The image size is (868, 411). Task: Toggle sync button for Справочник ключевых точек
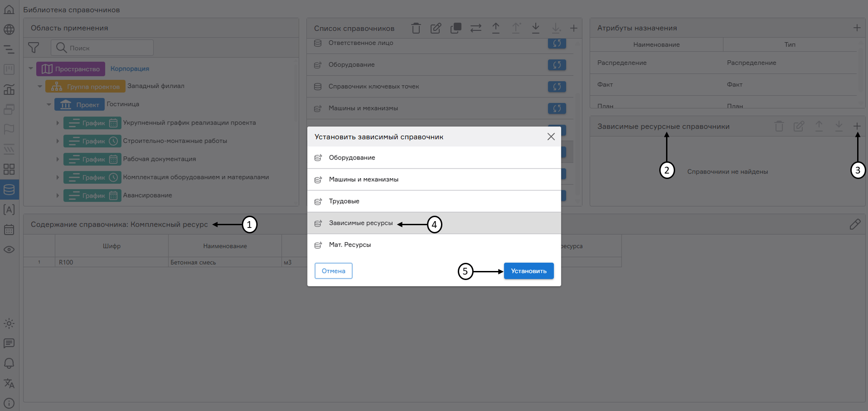pyautogui.click(x=556, y=87)
